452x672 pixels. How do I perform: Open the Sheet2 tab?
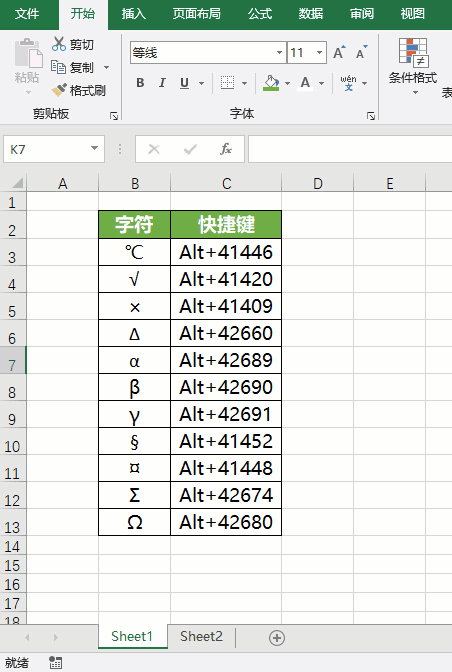(201, 636)
